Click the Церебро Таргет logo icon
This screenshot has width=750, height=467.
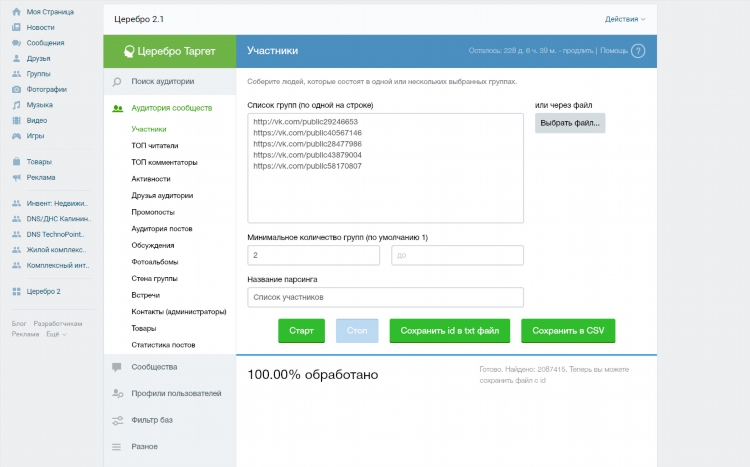pos(129,51)
